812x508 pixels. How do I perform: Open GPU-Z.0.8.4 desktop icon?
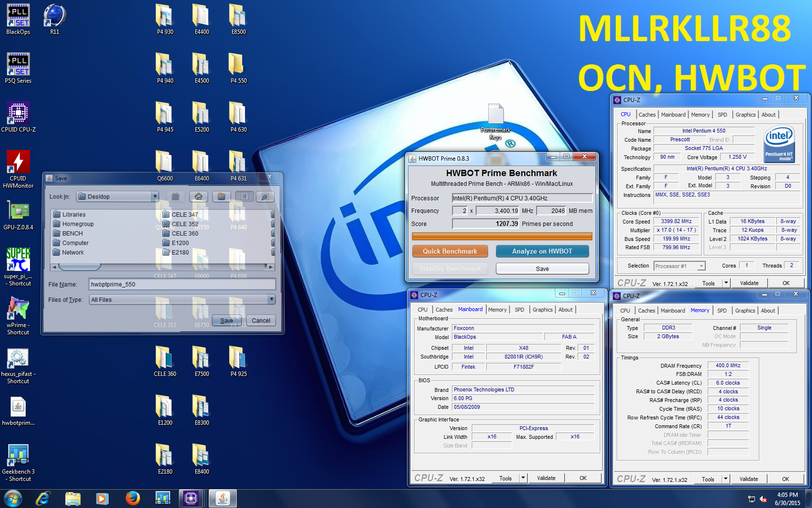tap(18, 215)
